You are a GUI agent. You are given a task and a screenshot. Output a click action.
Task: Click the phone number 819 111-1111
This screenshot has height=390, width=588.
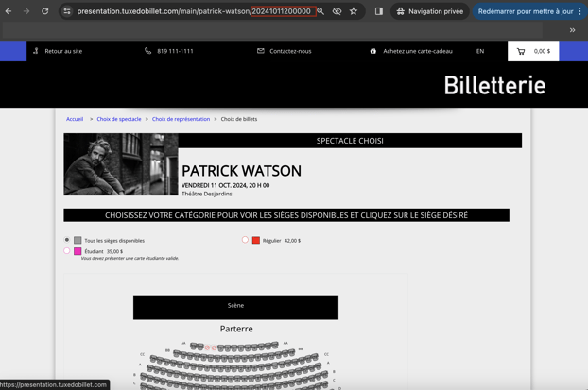tap(175, 51)
